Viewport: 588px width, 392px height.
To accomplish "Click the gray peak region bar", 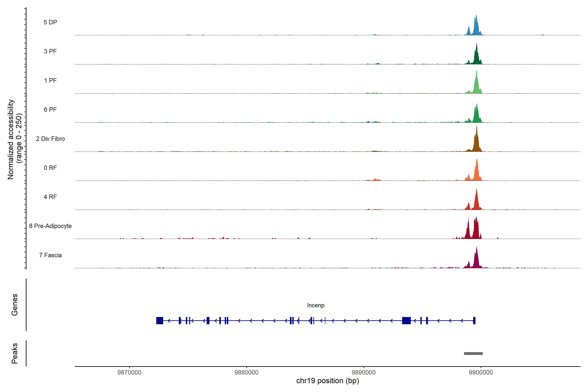I will click(473, 353).
